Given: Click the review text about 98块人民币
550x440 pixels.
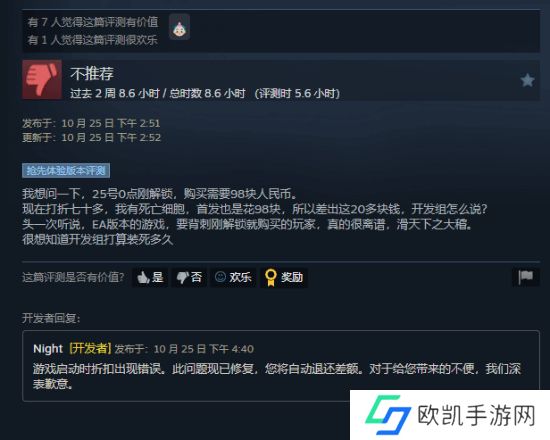Looking at the screenshot, I should [x=255, y=216].
